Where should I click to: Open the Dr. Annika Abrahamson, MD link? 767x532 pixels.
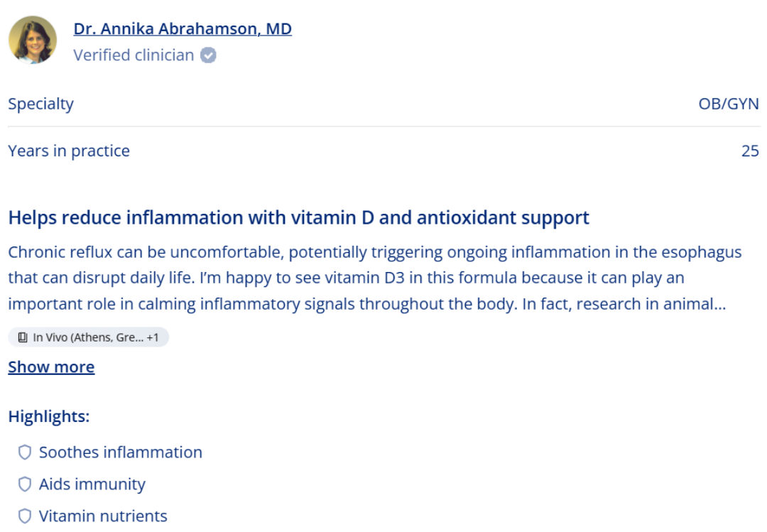click(x=183, y=29)
